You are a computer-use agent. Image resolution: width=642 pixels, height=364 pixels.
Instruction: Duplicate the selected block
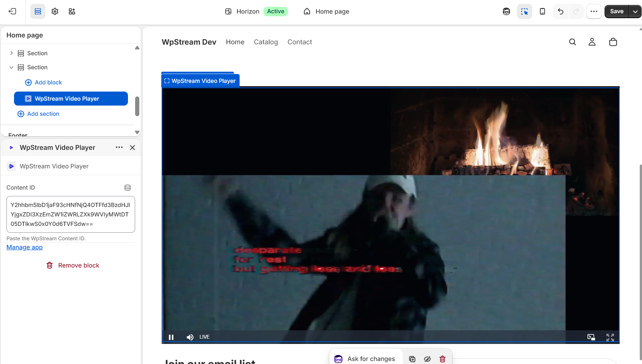[x=412, y=359]
